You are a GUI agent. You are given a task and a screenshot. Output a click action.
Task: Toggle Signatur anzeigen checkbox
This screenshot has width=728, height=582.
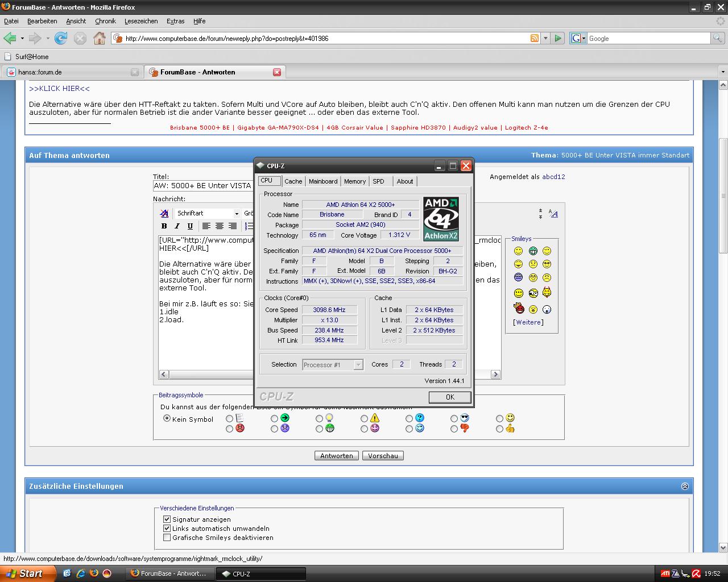click(167, 519)
